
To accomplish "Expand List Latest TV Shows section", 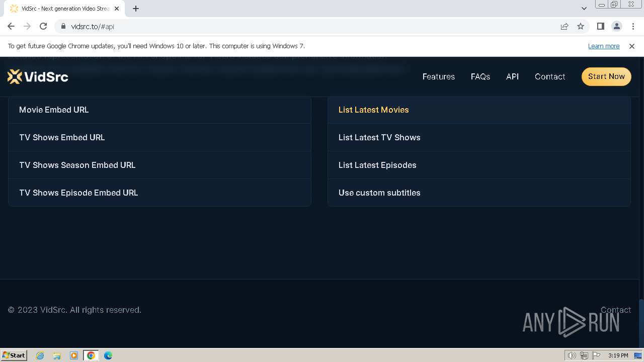I will [479, 137].
